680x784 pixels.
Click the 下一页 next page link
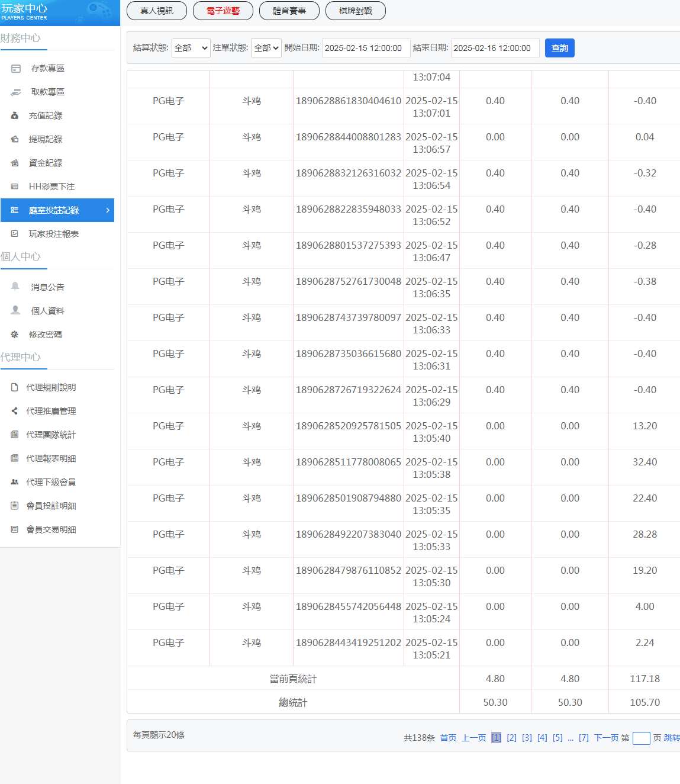tap(606, 738)
